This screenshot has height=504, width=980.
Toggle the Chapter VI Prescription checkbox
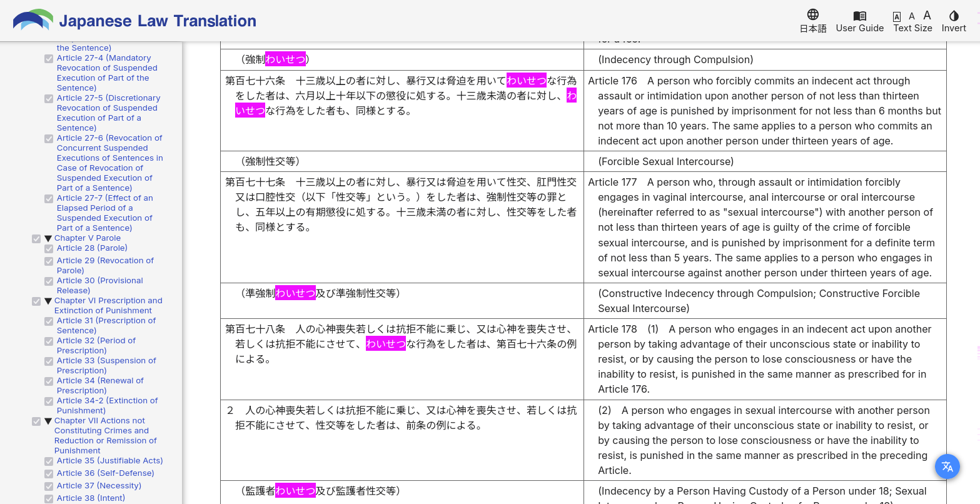36,301
